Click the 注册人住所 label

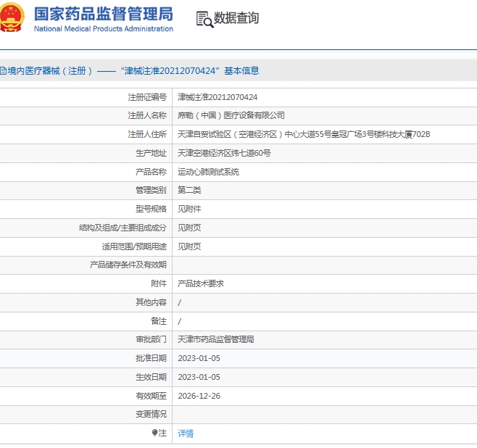click(147, 134)
